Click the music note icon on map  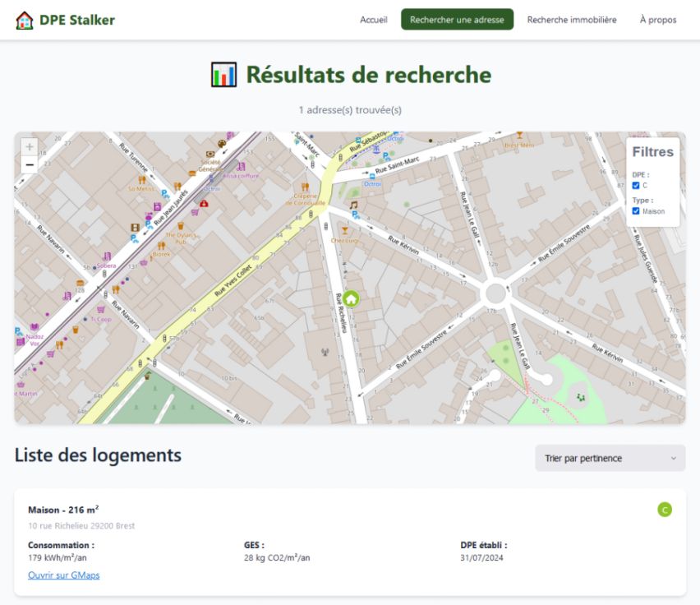click(x=353, y=205)
